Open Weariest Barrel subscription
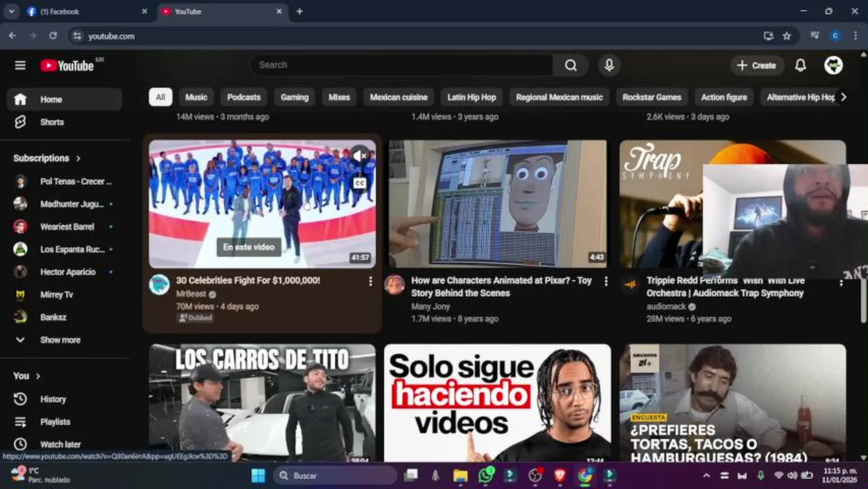Viewport: 868px width, 489px height. 65,227
